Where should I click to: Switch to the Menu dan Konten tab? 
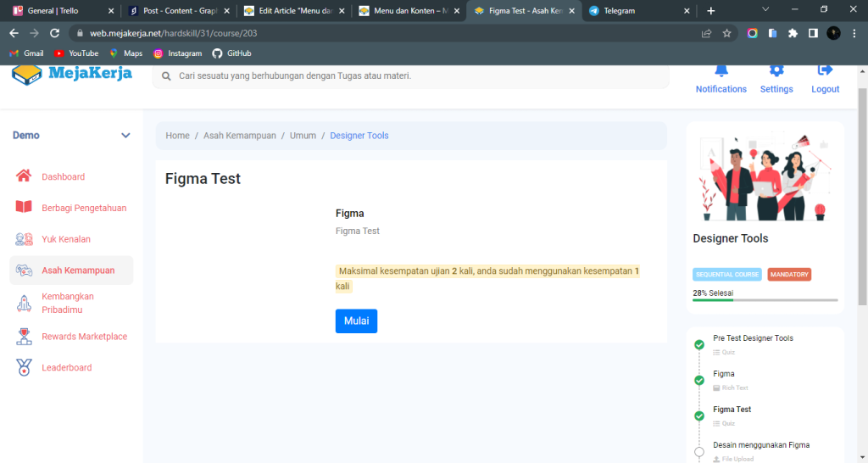click(x=409, y=10)
